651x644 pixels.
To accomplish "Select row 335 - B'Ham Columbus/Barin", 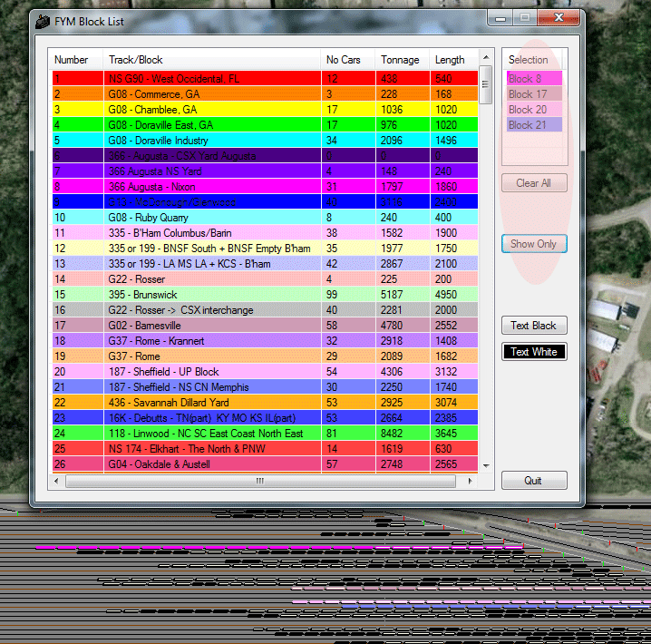I will 265,232.
